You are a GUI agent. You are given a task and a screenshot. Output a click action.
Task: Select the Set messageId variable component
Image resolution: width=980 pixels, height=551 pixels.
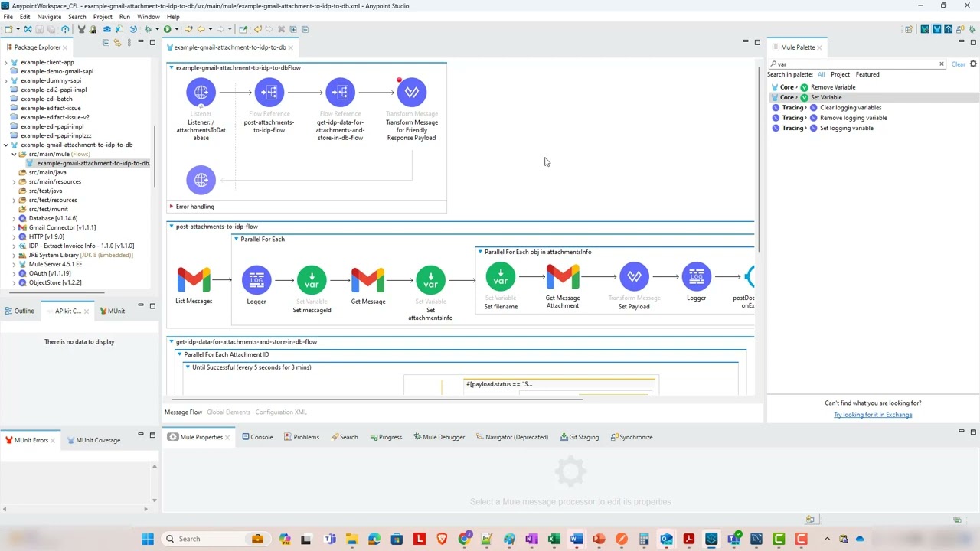(x=312, y=280)
